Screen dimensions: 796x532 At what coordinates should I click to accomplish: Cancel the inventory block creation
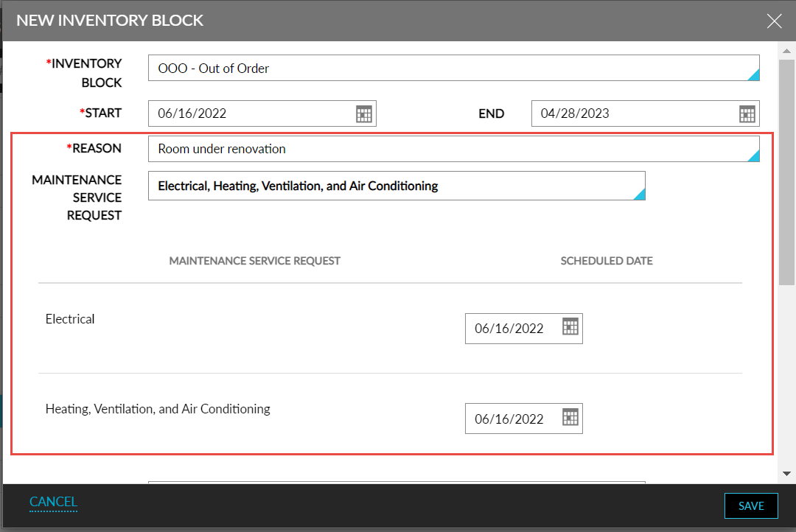tap(53, 501)
